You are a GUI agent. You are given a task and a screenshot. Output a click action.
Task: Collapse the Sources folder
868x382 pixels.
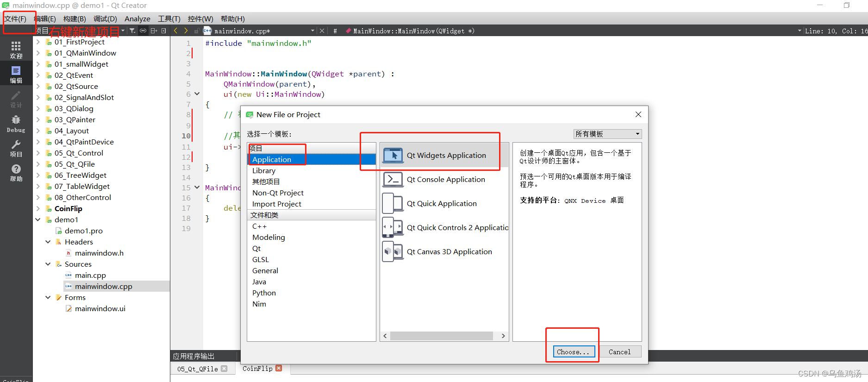pos(48,264)
